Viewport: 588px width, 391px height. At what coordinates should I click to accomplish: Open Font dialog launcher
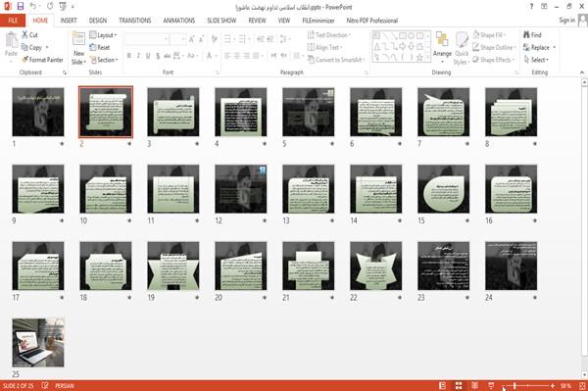click(218, 73)
